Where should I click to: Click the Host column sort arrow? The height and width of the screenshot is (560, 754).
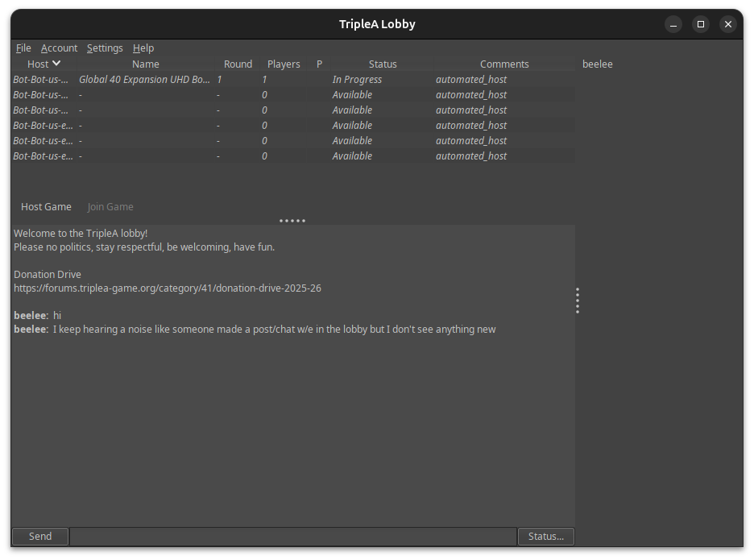click(56, 63)
